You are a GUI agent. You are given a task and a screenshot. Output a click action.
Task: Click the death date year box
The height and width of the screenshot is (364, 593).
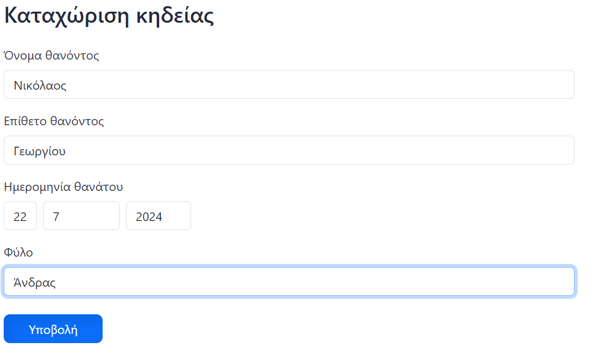(159, 216)
